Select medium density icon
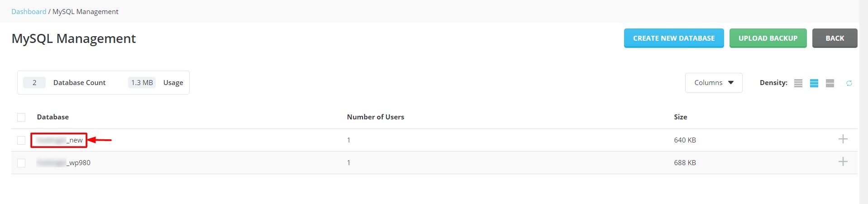Image resolution: width=868 pixels, height=204 pixels. click(x=814, y=83)
